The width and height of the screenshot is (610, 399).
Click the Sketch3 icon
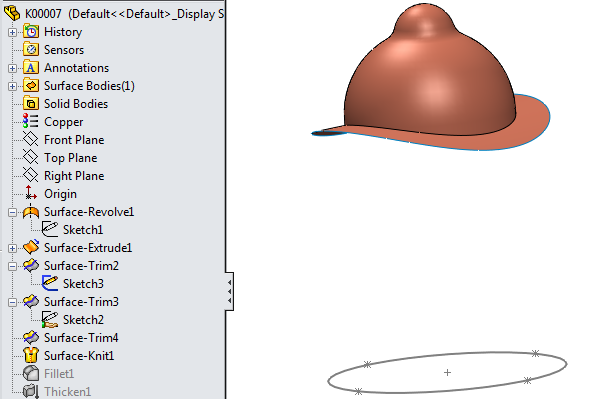click(50, 284)
